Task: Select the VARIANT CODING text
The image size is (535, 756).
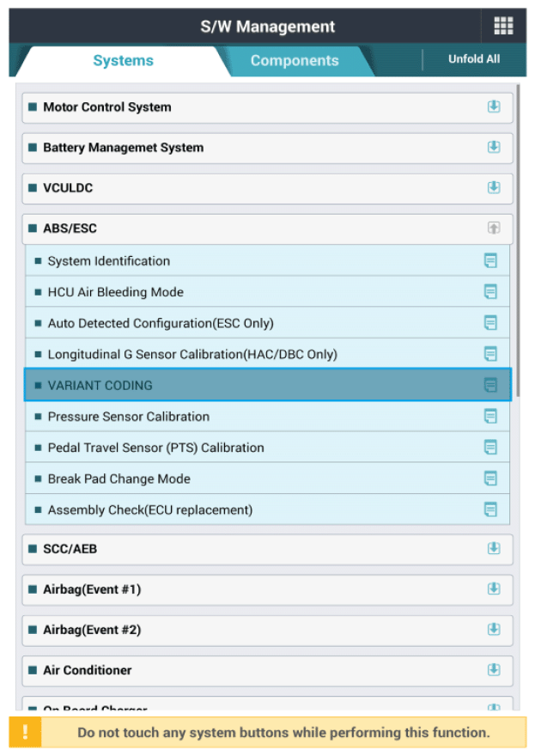Action: [x=100, y=386]
